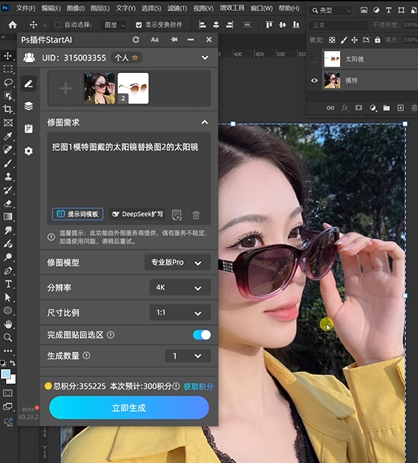Open blend mode 正常 dropdown
Screen dimensions: 418x463
pos(339,25)
